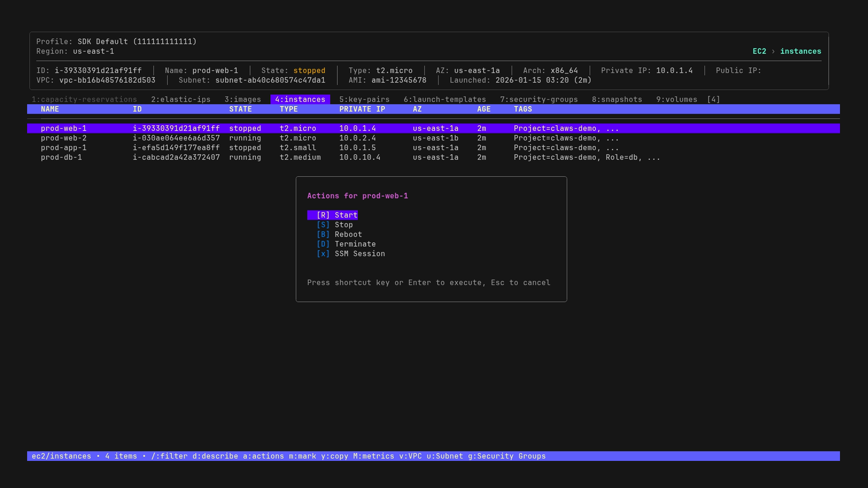Click instance ID i-cabcad2a42a372407
Screen dimensions: 868x488
(176, 157)
